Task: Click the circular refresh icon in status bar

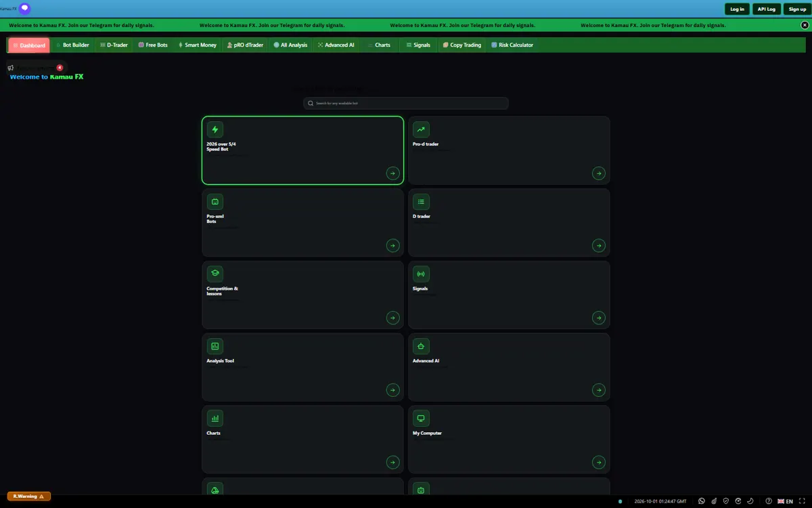Action: point(738,501)
